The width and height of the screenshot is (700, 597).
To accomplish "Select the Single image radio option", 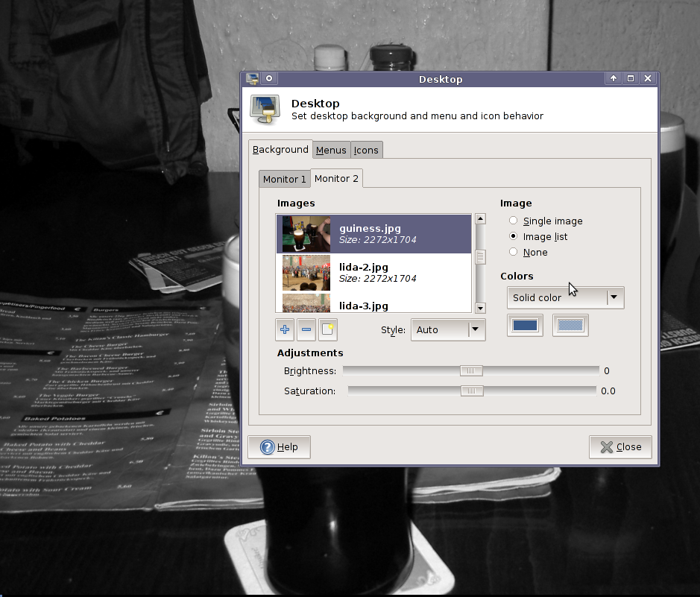I will (513, 221).
